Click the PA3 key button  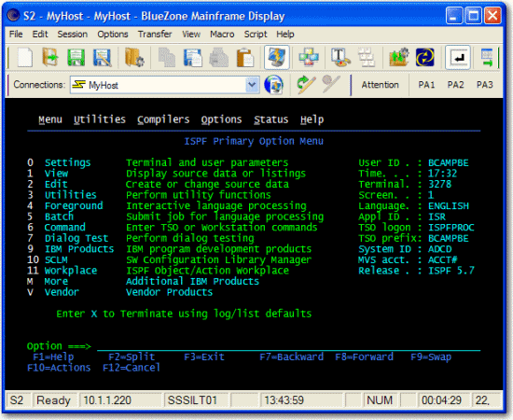pos(484,85)
